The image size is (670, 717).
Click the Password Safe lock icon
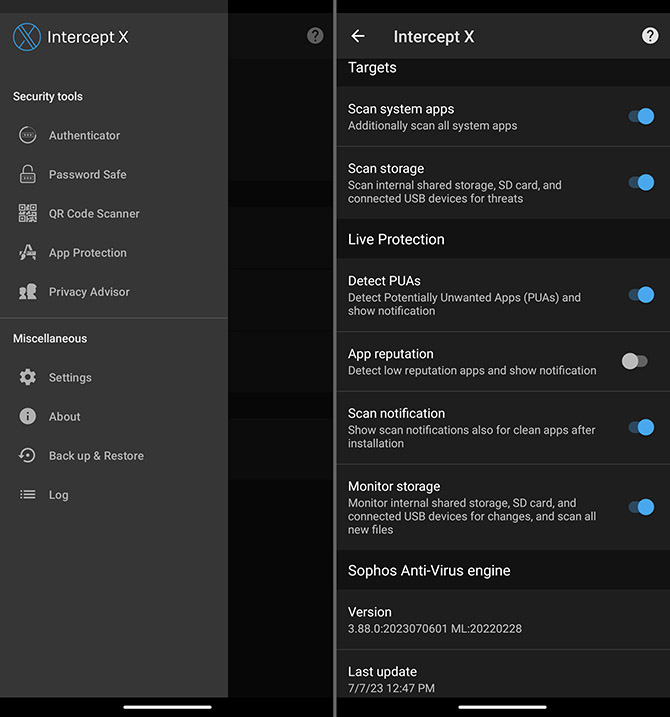(27, 174)
